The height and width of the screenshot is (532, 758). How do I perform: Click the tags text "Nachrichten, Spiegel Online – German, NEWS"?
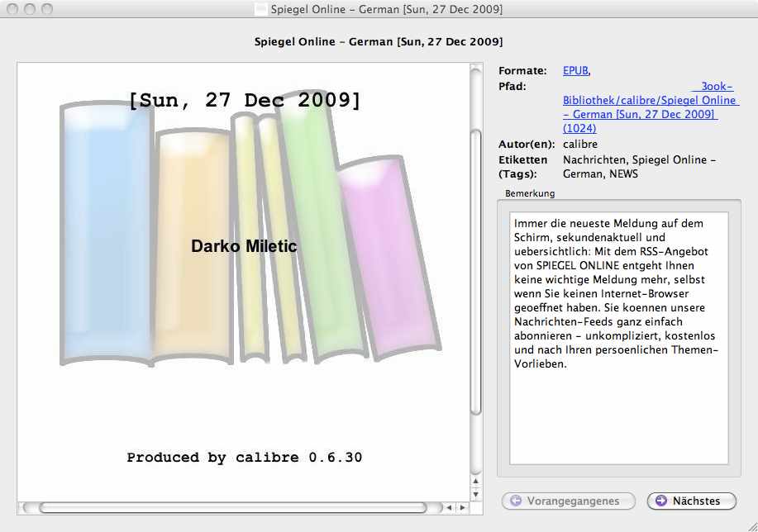[x=640, y=167]
